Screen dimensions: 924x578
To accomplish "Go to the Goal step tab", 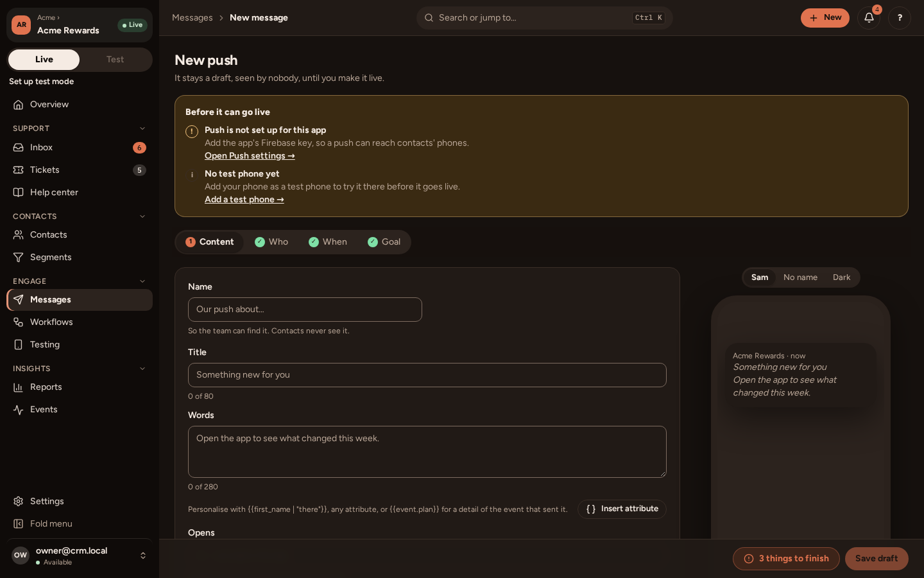I will (x=384, y=242).
